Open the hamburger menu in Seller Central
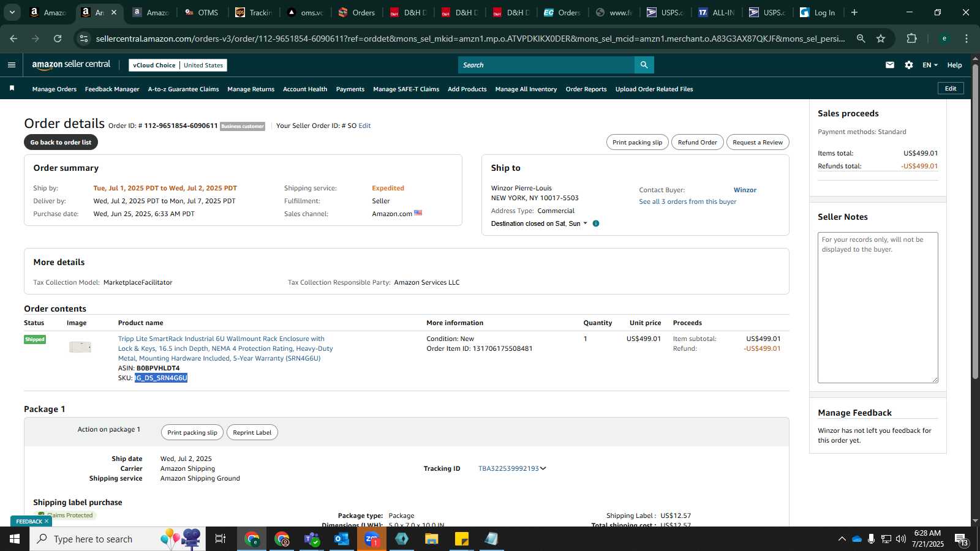 point(11,65)
